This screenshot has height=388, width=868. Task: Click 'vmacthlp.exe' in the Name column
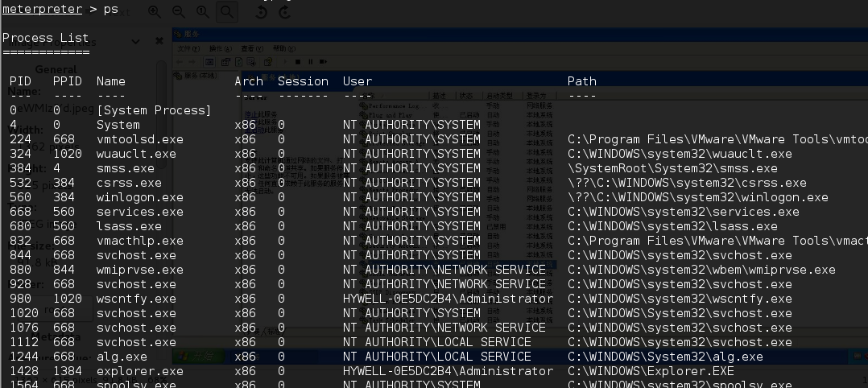[139, 240]
